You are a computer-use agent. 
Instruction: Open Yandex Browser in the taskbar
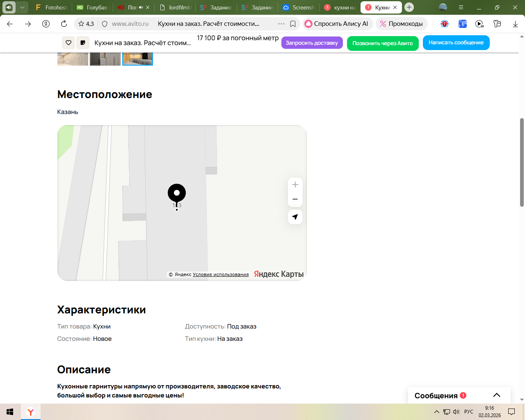click(x=31, y=412)
